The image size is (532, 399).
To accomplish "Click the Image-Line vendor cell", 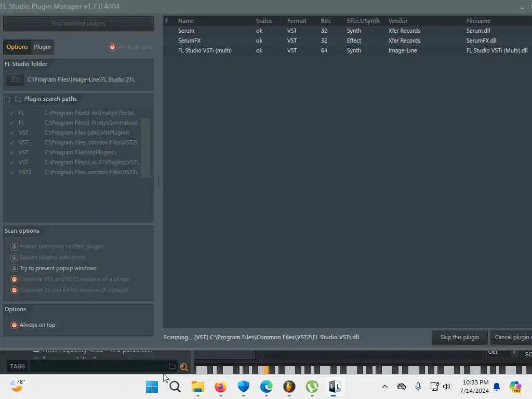I will click(x=403, y=50).
